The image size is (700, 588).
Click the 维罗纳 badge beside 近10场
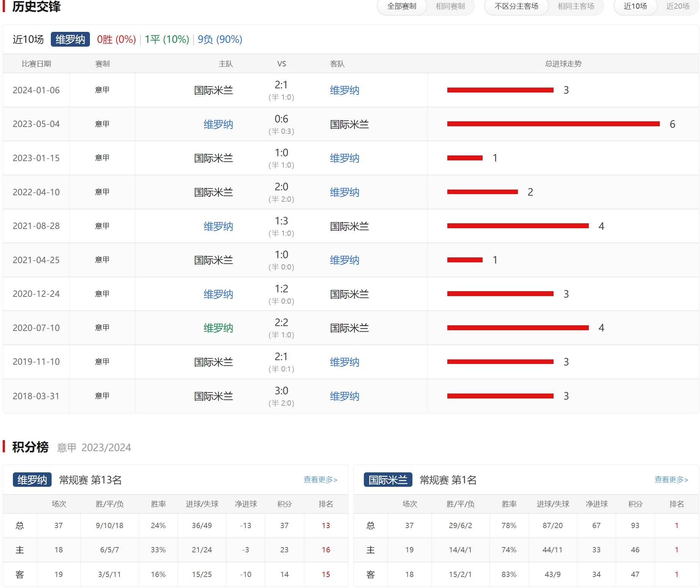pyautogui.click(x=70, y=39)
